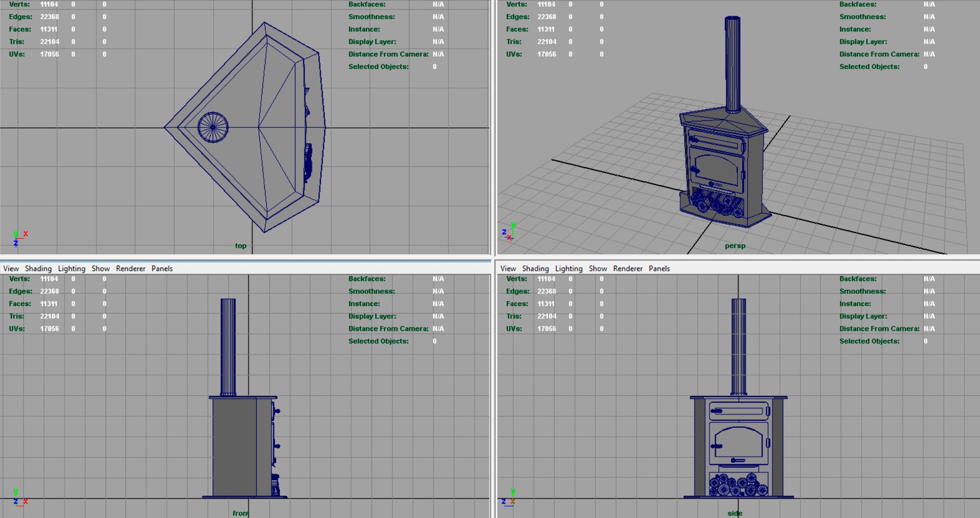The width and height of the screenshot is (980, 518).
Task: Click 'Distance From Camera:' in persp viewport
Action: pyautogui.click(x=879, y=54)
